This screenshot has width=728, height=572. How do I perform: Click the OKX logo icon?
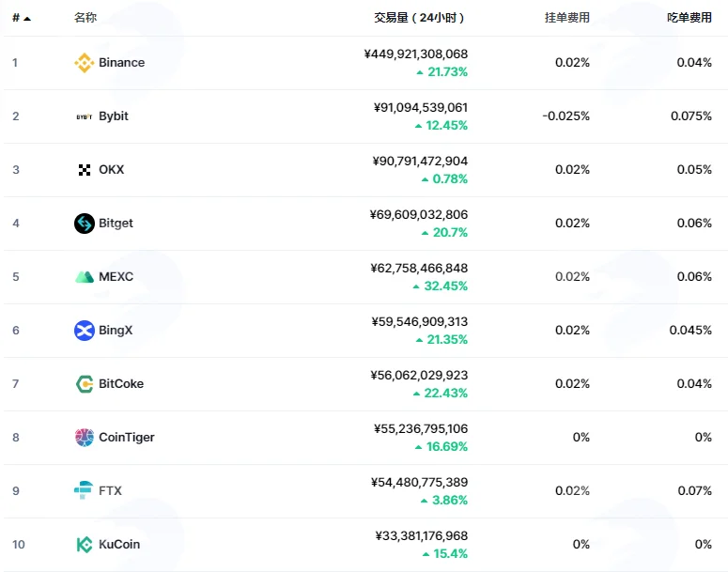pyautogui.click(x=84, y=170)
